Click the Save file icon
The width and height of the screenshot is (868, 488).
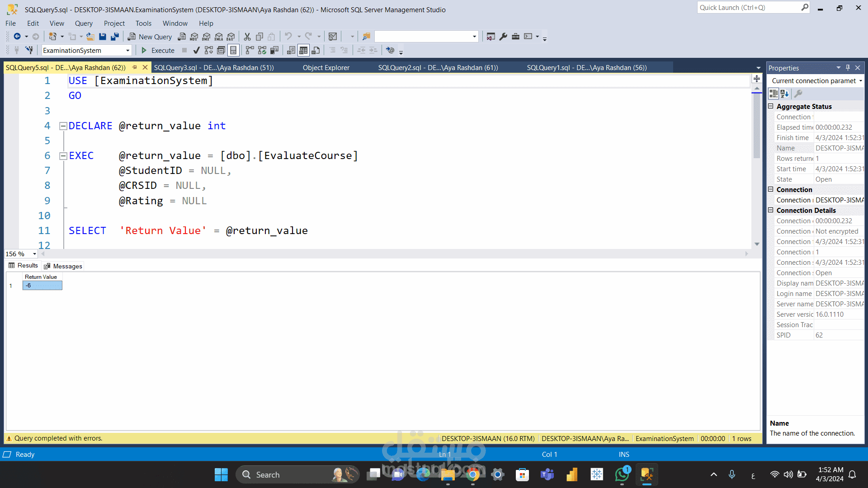pos(103,37)
